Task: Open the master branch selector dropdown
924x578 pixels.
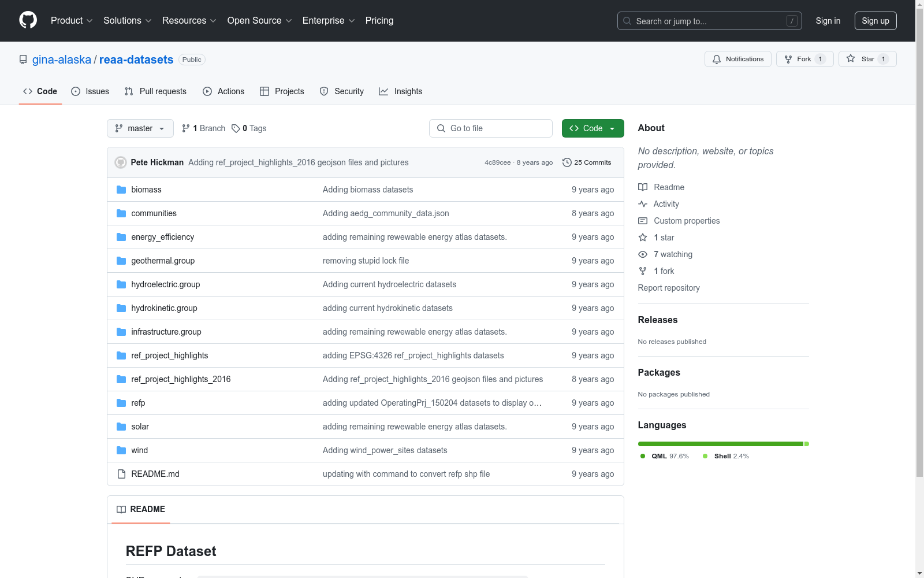Action: pyautogui.click(x=140, y=128)
